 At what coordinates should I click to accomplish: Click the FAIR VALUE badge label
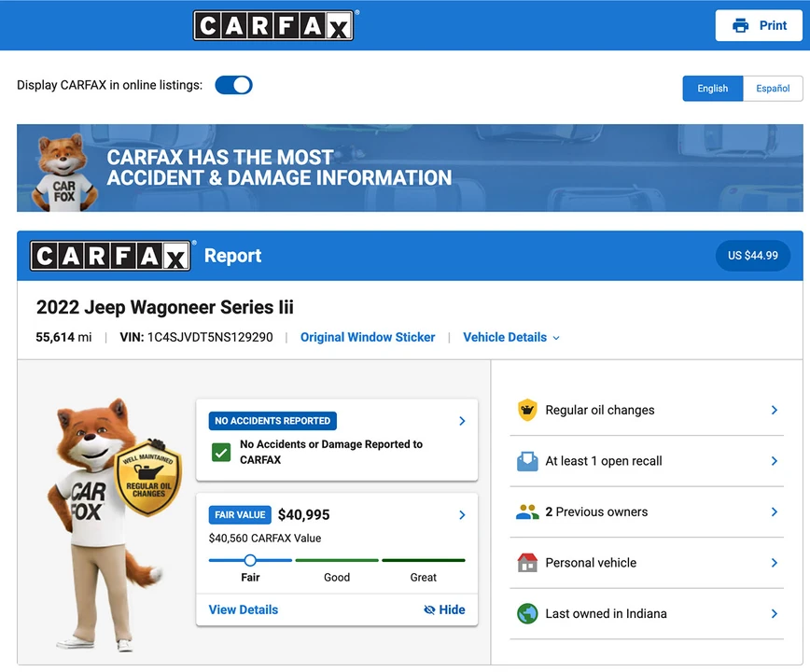coord(240,515)
